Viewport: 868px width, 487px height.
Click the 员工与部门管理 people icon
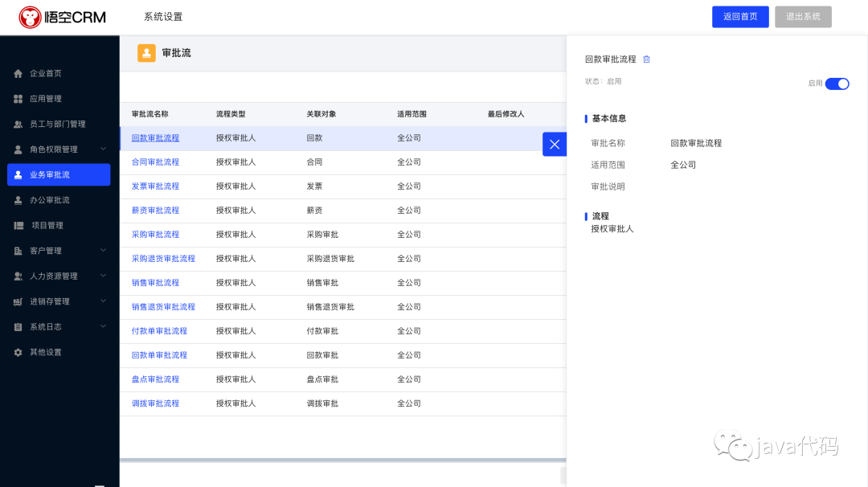pos(18,125)
